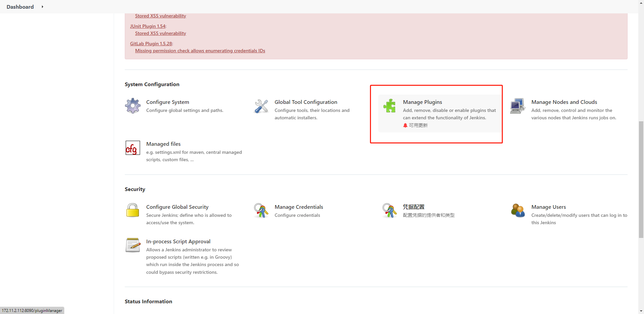Open Configure Global Security title link

click(177, 207)
